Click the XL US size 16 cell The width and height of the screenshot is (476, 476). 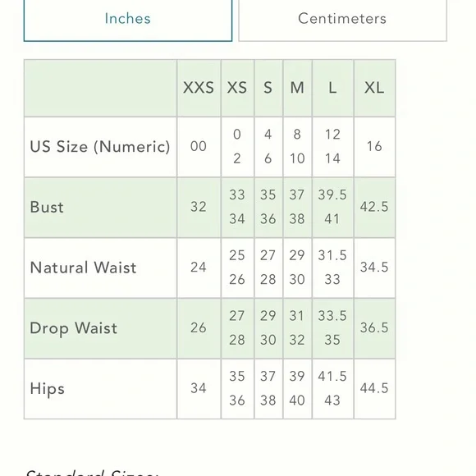(374, 147)
